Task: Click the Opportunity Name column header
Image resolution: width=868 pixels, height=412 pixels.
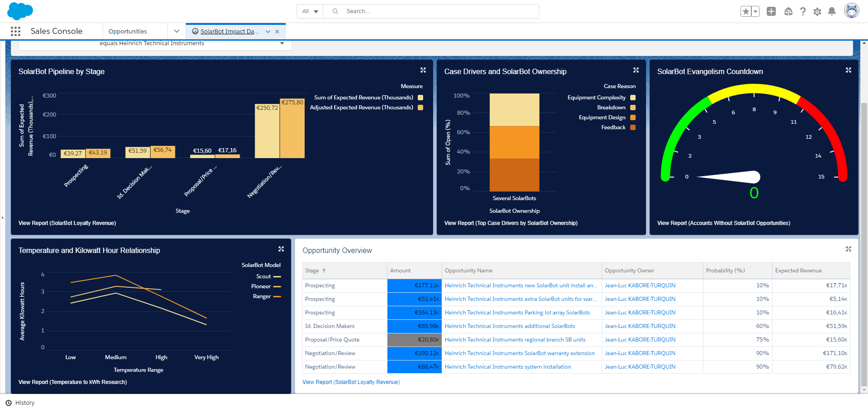Action: point(522,271)
